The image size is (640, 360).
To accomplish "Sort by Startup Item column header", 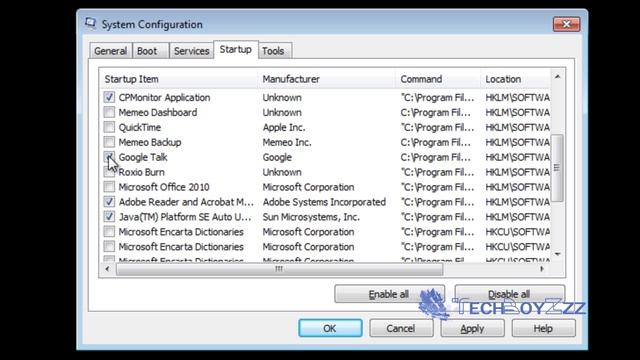I will click(x=178, y=79).
